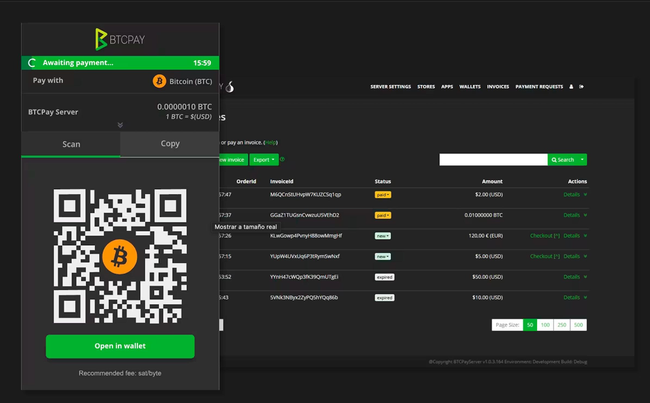Click the $50.00 (USD) amount cell
This screenshot has width=650, height=403.
coord(488,277)
